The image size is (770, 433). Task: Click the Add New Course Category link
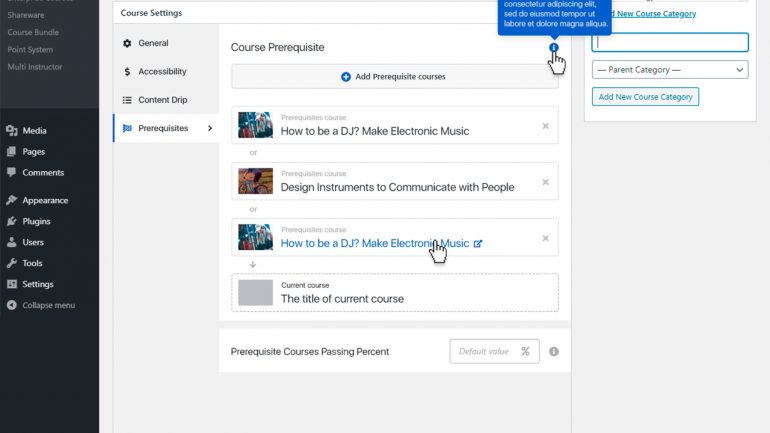tap(654, 14)
